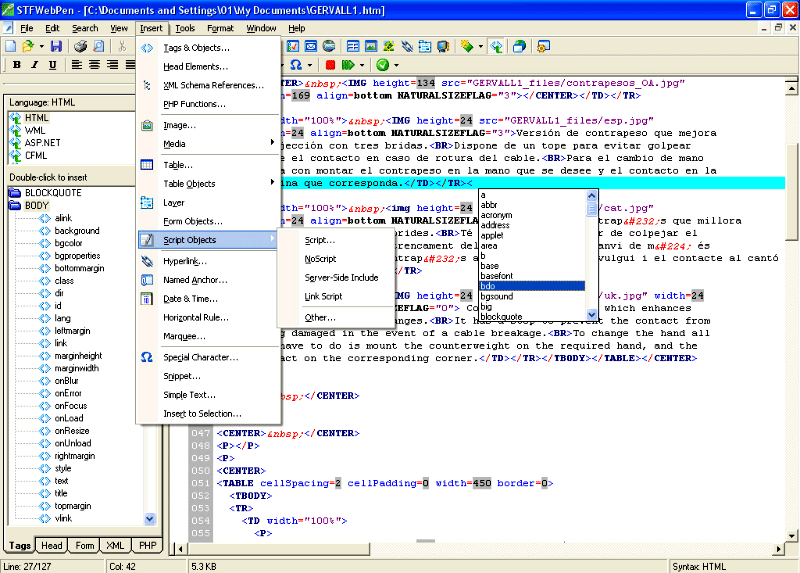Screen dimensions: 800x573
Task: Click the Tags & Objects angle-bracket icon
Action: (x=147, y=48)
